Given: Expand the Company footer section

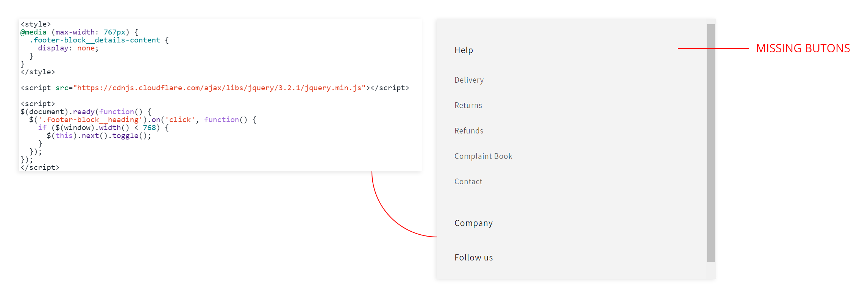Looking at the screenshot, I should point(473,223).
